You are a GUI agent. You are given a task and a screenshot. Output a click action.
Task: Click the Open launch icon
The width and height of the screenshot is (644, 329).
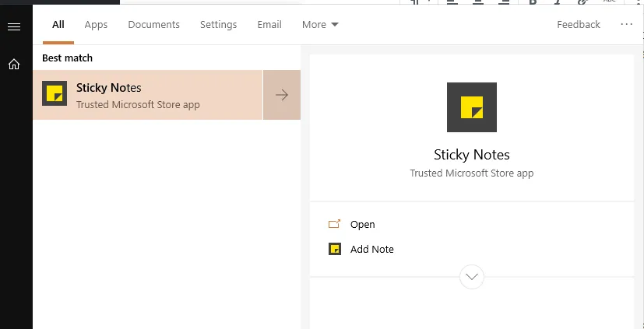(x=334, y=224)
